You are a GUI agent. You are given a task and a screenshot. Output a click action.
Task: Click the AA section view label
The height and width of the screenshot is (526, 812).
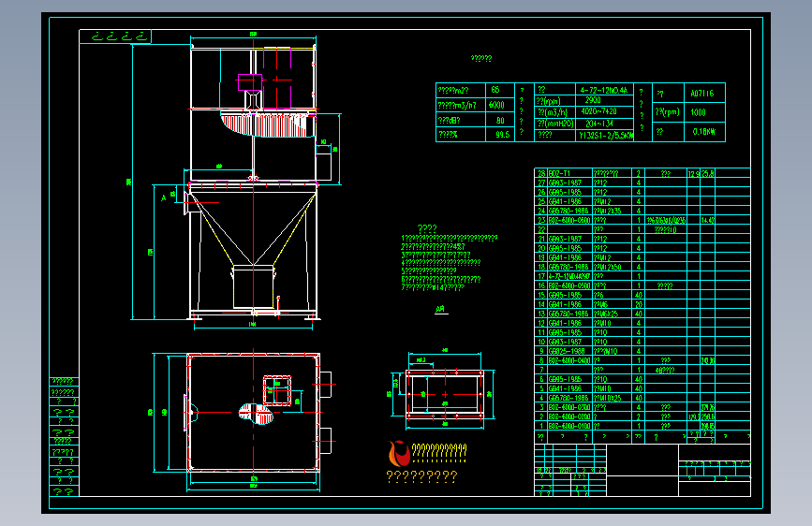(x=440, y=309)
